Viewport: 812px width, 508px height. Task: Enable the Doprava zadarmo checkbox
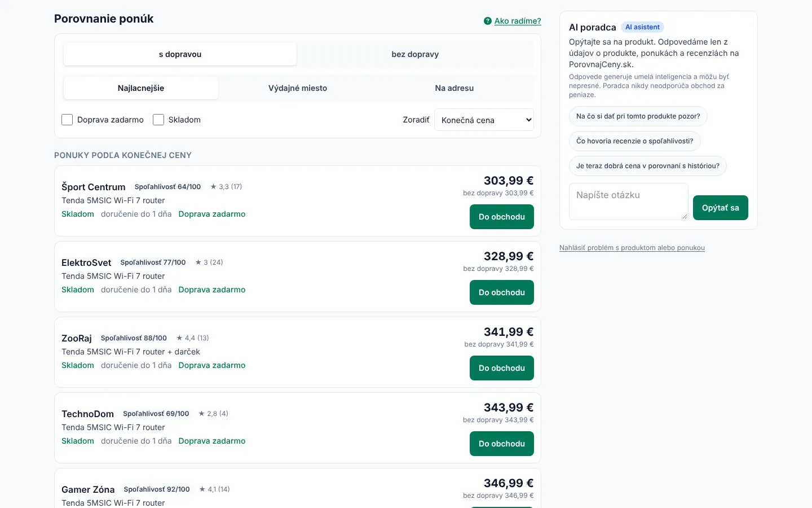(x=67, y=120)
